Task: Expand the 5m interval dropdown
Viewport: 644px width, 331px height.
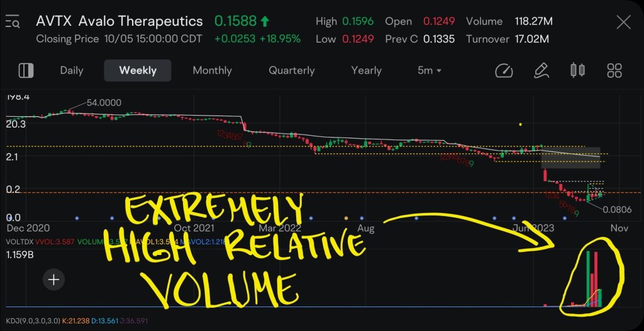Action: click(x=430, y=70)
